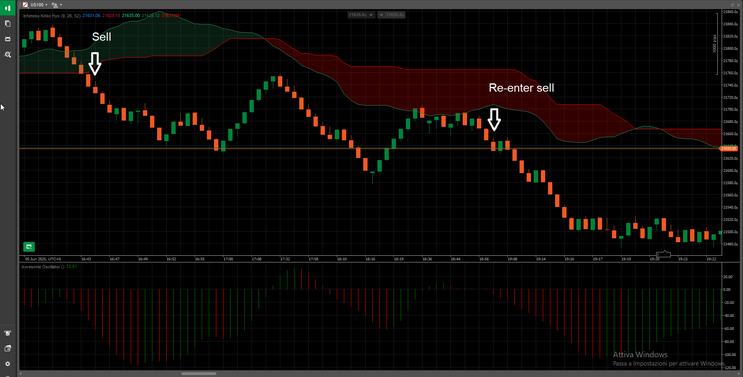Click the Ichimoku Kinko Hyo indicator label
Screen dimensions: 743x377
pyautogui.click(x=52, y=16)
